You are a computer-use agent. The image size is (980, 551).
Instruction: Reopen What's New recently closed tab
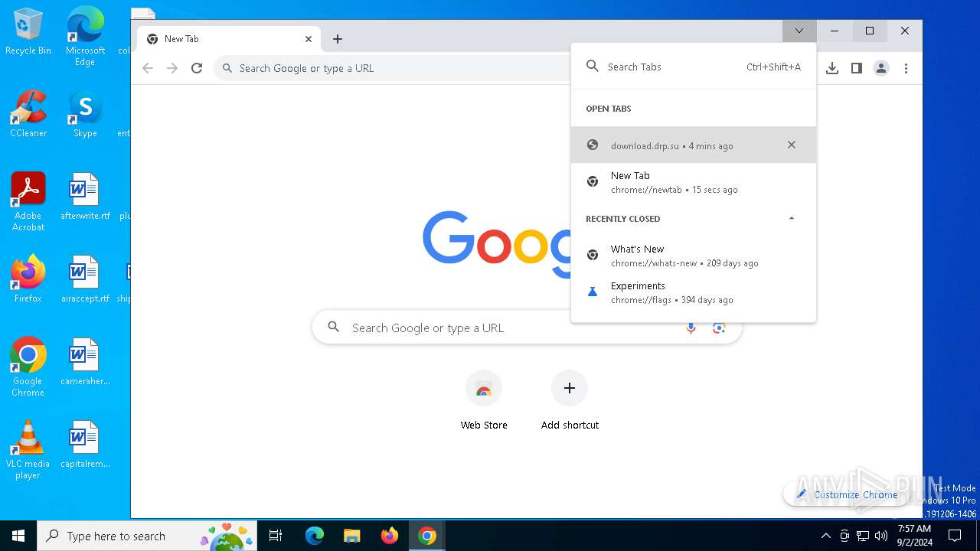tap(694, 256)
